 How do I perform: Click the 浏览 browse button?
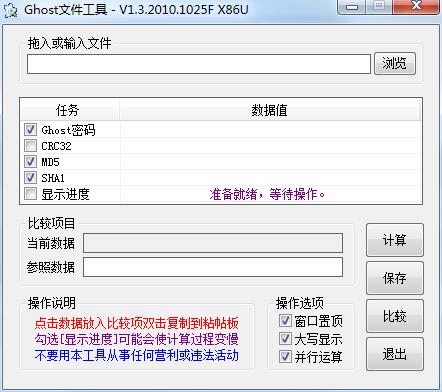395,63
